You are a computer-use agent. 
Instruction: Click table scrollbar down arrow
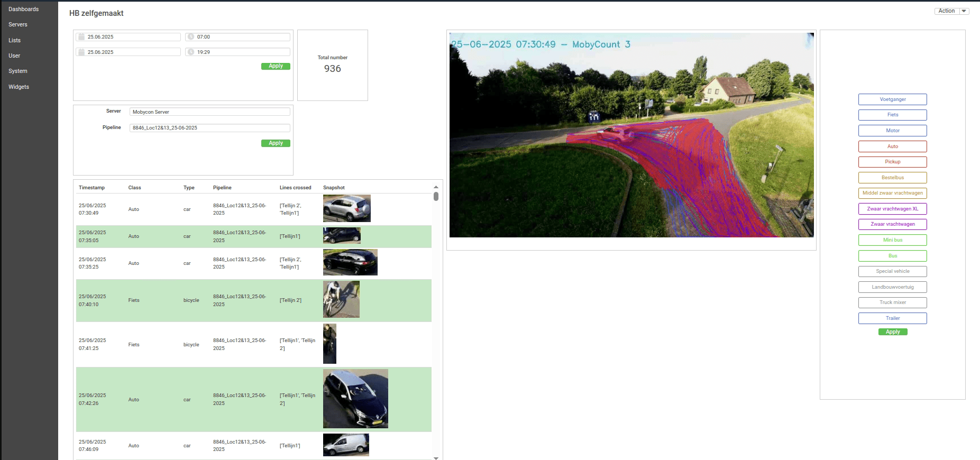(436, 458)
